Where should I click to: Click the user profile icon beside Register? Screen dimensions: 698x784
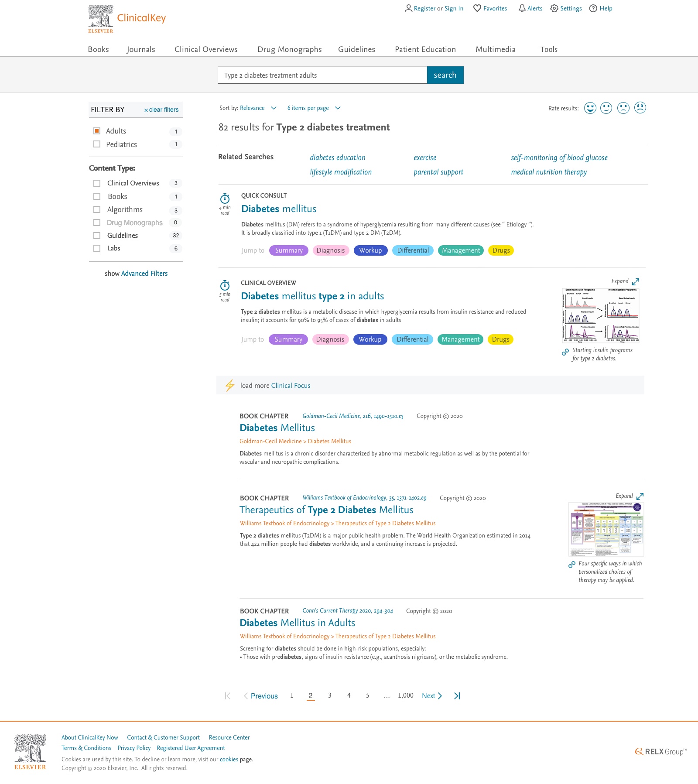click(x=408, y=8)
